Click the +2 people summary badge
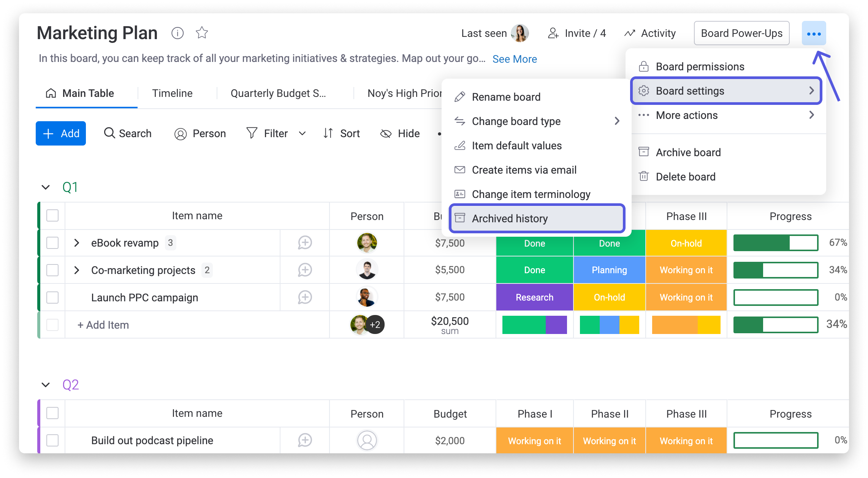The width and height of the screenshot is (868, 478). [375, 324]
